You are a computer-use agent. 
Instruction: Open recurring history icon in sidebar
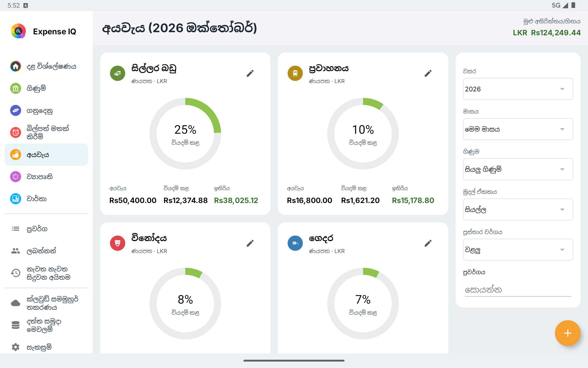(x=16, y=273)
